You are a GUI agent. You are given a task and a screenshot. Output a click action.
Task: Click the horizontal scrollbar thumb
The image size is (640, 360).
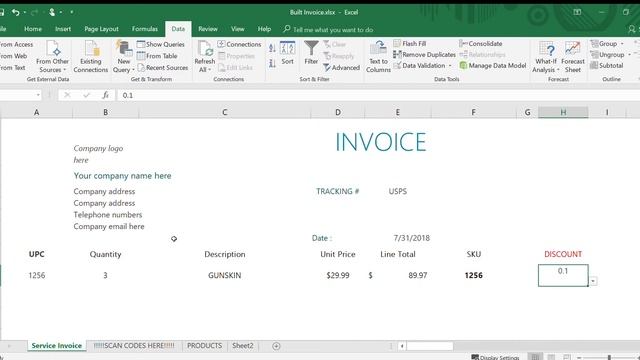point(429,346)
